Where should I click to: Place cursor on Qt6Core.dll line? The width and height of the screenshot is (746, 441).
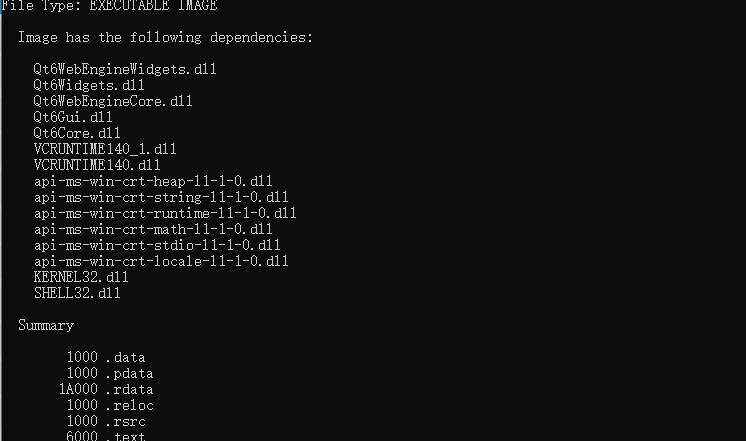(x=77, y=134)
